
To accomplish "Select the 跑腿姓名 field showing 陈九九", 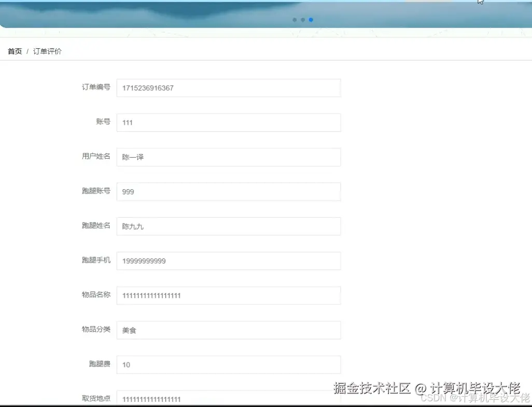I will 228,226.
